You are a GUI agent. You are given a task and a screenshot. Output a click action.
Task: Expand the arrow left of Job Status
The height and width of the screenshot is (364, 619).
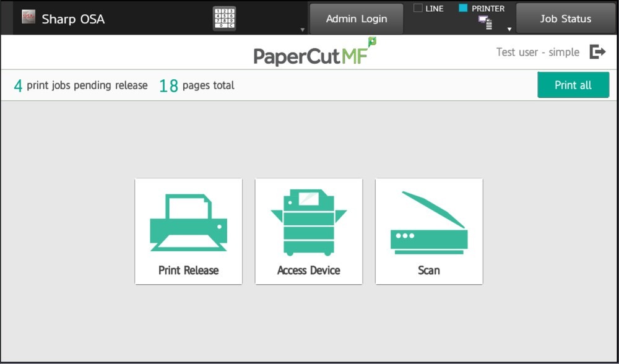coord(509,29)
